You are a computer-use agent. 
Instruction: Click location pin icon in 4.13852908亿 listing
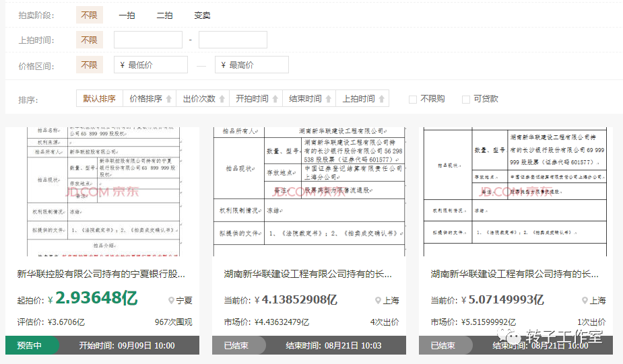click(x=378, y=301)
